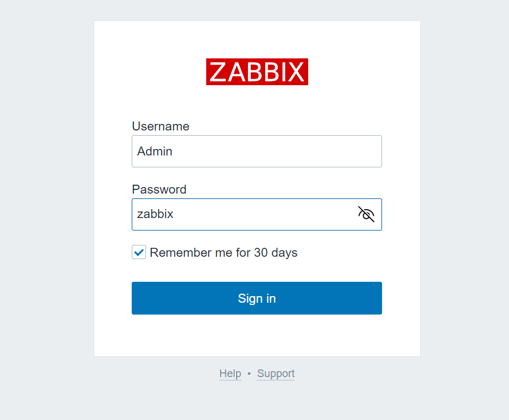509x420 pixels.
Task: Click the dot separator between Help and Support
Action: click(x=249, y=374)
